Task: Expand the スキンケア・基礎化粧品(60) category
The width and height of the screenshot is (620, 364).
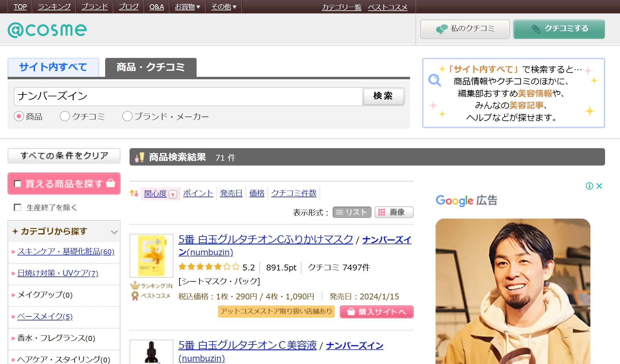Action: pos(66,252)
